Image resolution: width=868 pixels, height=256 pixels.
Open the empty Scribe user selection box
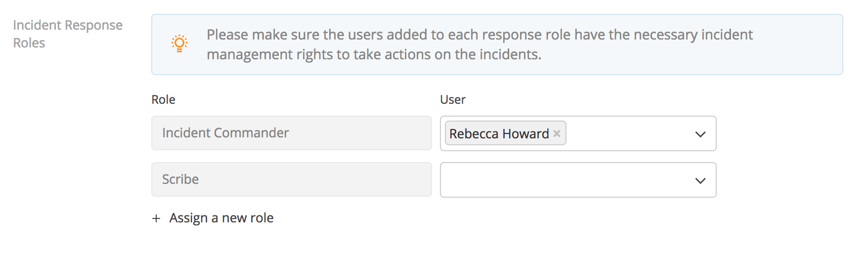coord(564,180)
